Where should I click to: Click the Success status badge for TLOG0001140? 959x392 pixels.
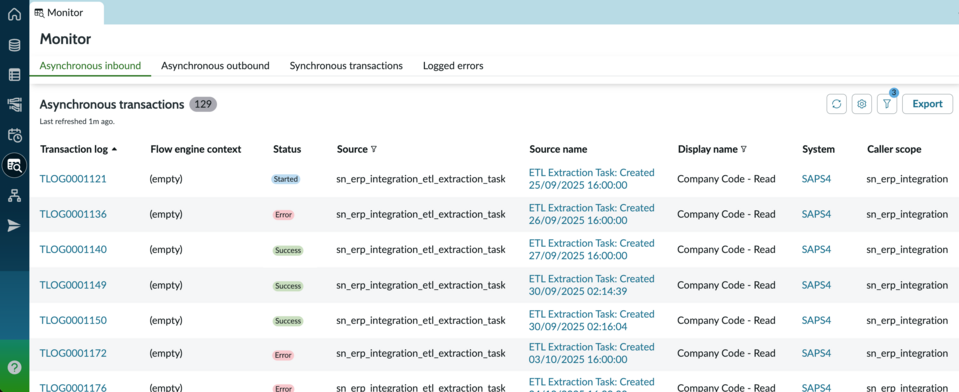[287, 251]
